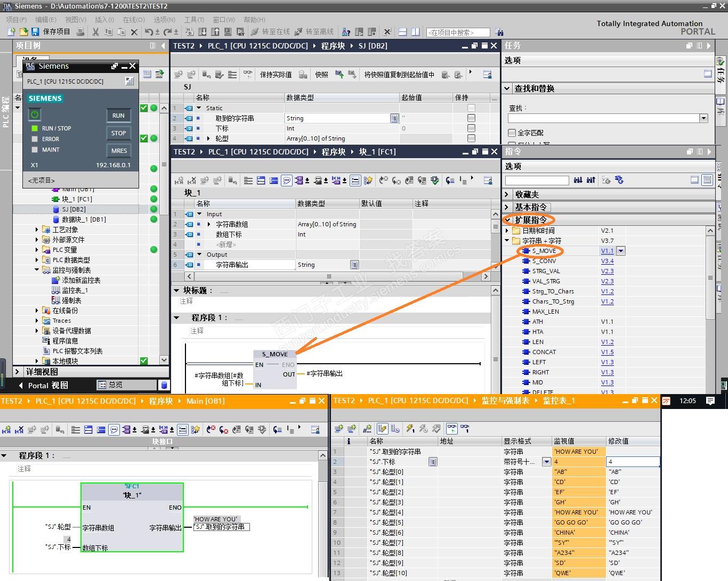Click the delete X icon in main toolbar
728x581 pixels.
pos(134,32)
